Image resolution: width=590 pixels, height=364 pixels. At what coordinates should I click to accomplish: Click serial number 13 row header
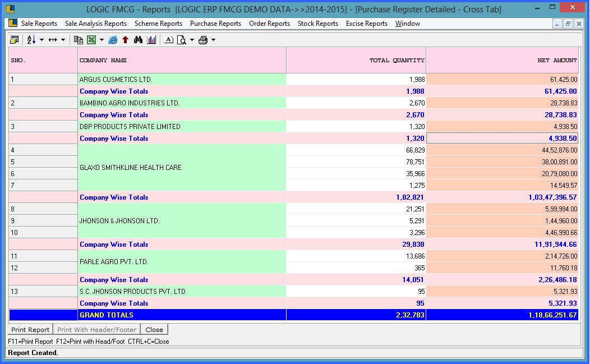[x=43, y=291]
